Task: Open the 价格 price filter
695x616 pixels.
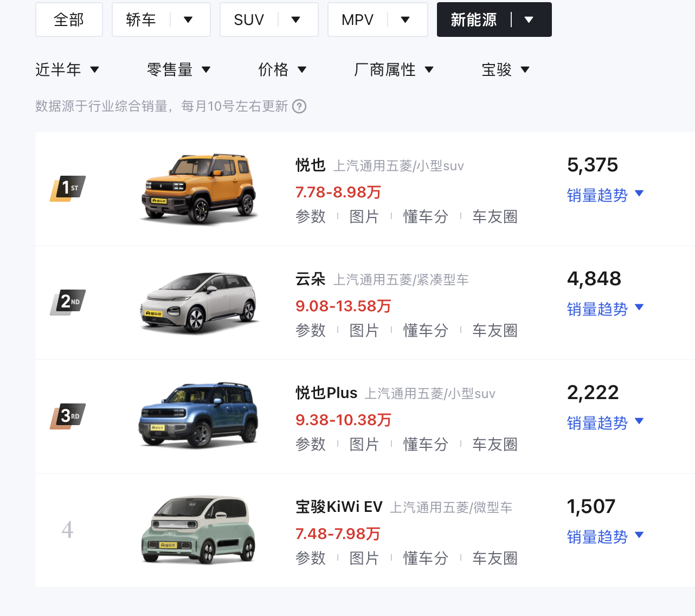Action: click(x=282, y=69)
